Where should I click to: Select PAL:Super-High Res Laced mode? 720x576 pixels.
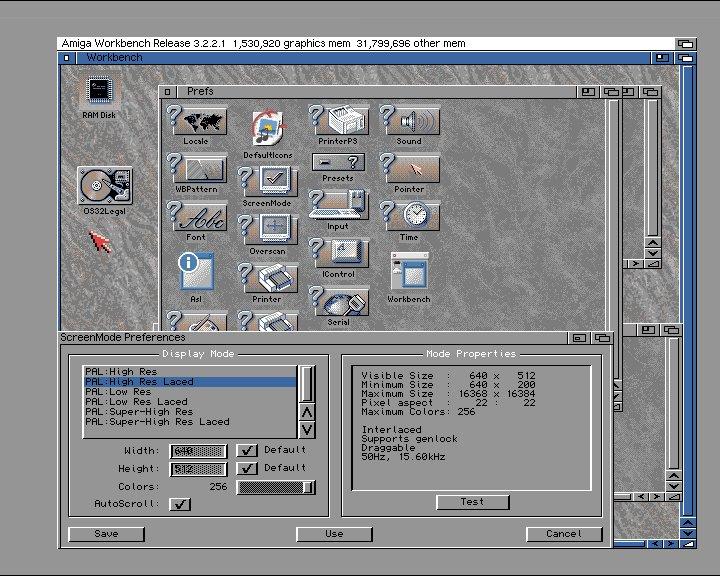click(157, 422)
